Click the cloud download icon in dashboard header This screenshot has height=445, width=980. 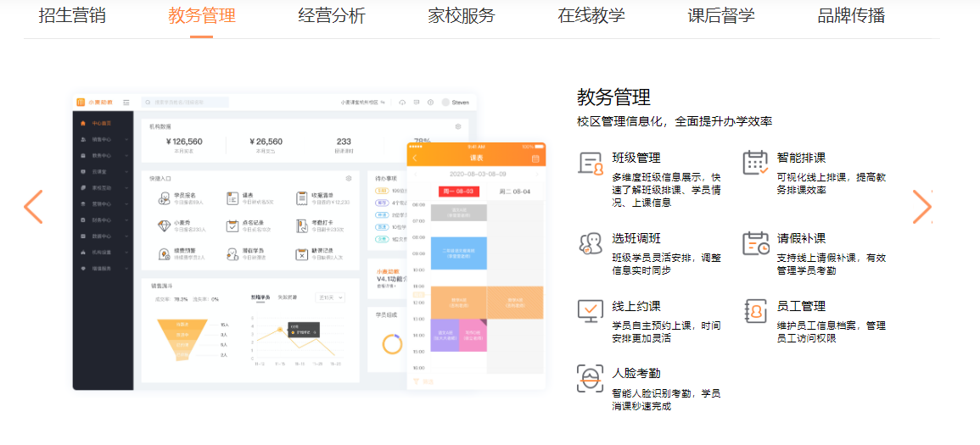coord(402,103)
